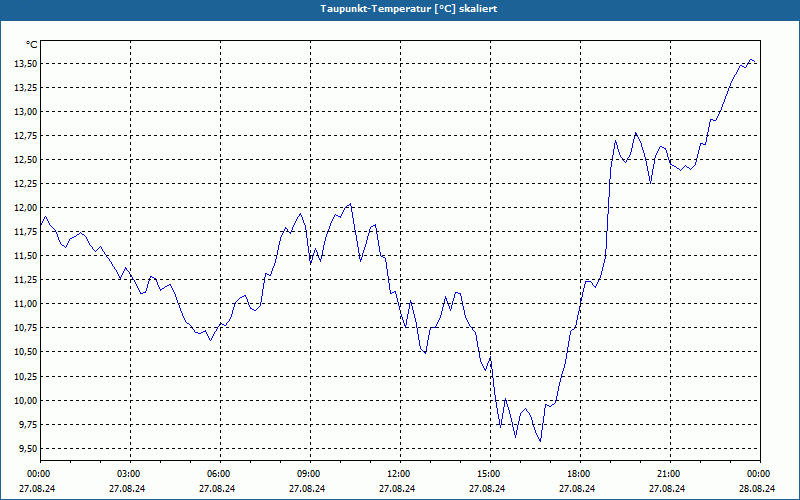Select the 9,50 y-axis label
The image size is (800, 500).
pyautogui.click(x=29, y=448)
